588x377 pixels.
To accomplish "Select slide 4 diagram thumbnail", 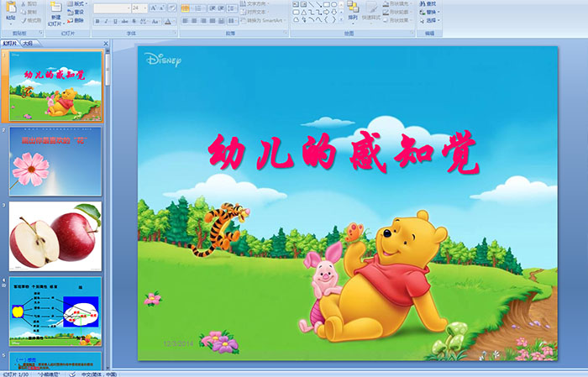I will coord(55,312).
